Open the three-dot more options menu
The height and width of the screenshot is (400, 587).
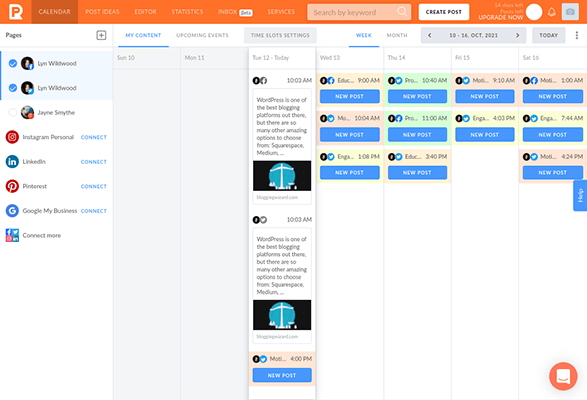click(577, 35)
